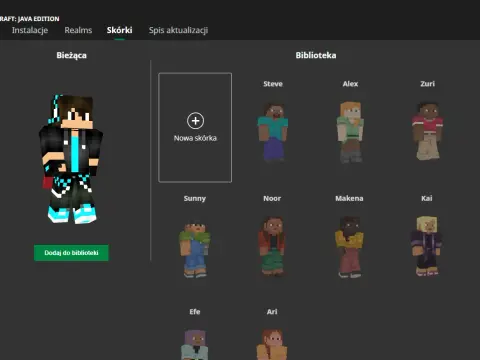This screenshot has width=480, height=360.
Task: Click the Noor name label
Action: tap(272, 198)
